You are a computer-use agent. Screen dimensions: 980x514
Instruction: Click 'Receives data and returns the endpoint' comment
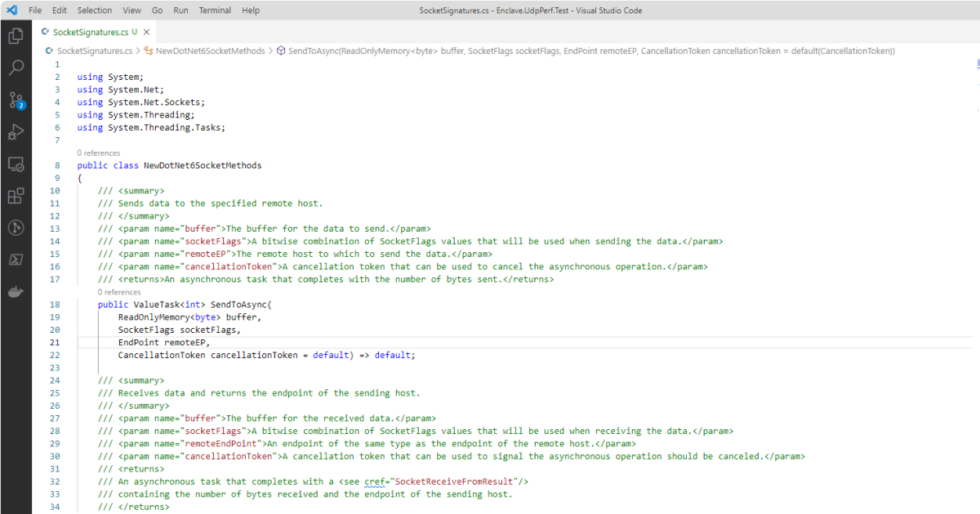(259, 392)
